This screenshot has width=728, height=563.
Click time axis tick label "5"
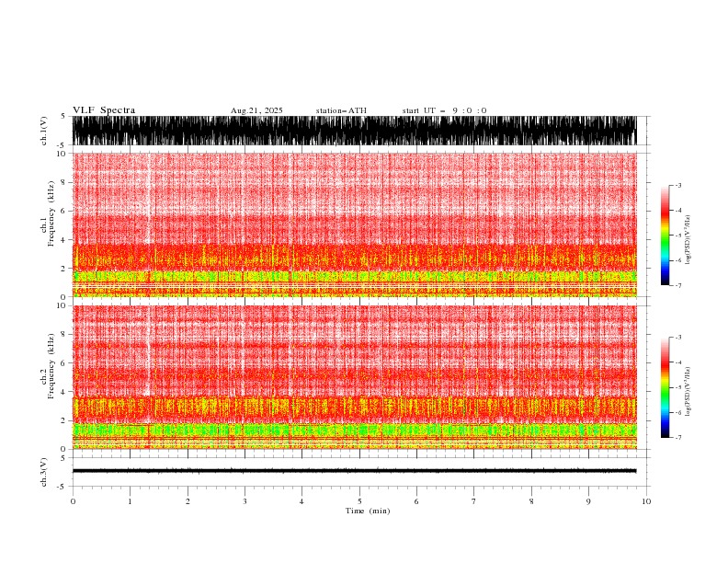coord(359,501)
